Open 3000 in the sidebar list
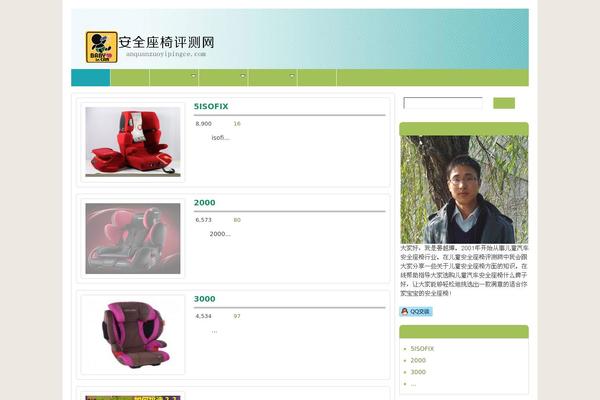 [418, 372]
